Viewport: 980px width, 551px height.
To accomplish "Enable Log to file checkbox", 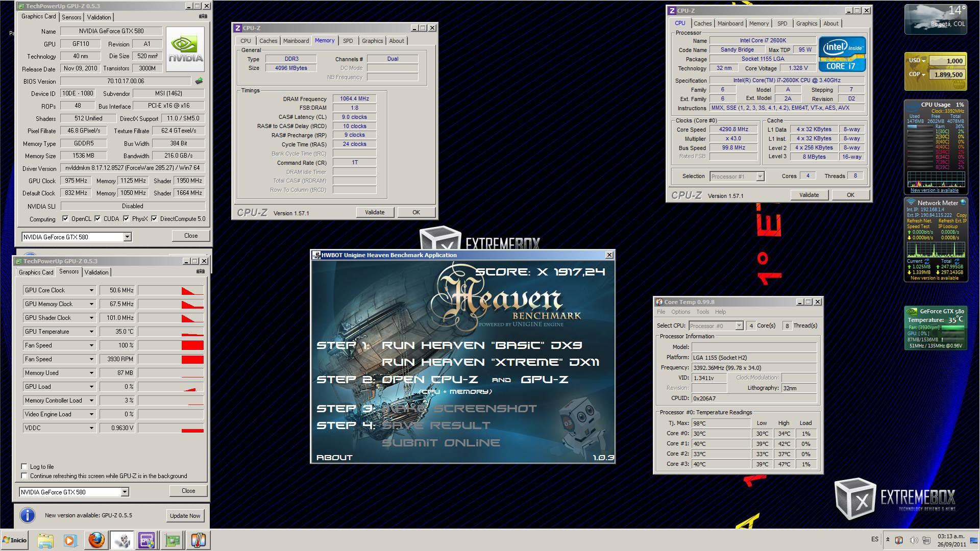I will point(24,466).
